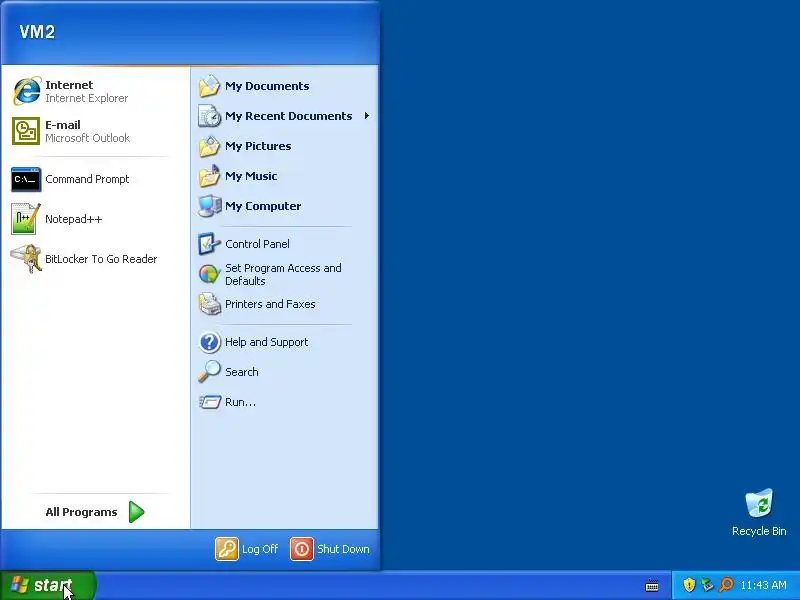The image size is (800, 600).
Task: Launch Microsoft Outlook E-mail icon
Action: point(26,131)
